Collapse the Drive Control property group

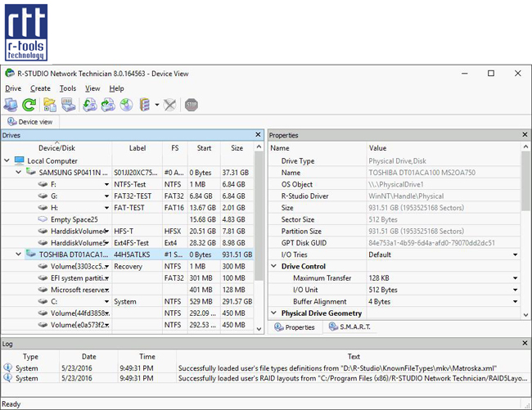274,266
